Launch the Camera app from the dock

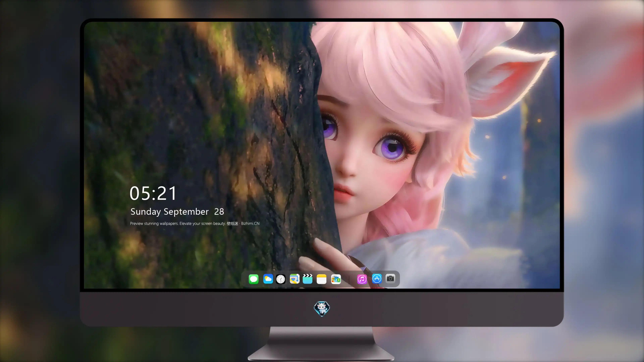click(x=390, y=279)
